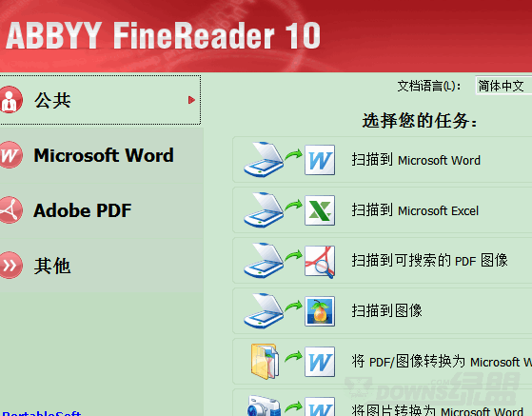Click the Adobe PDF sidebar icon
Screen dimensions: 532x416
(10, 210)
